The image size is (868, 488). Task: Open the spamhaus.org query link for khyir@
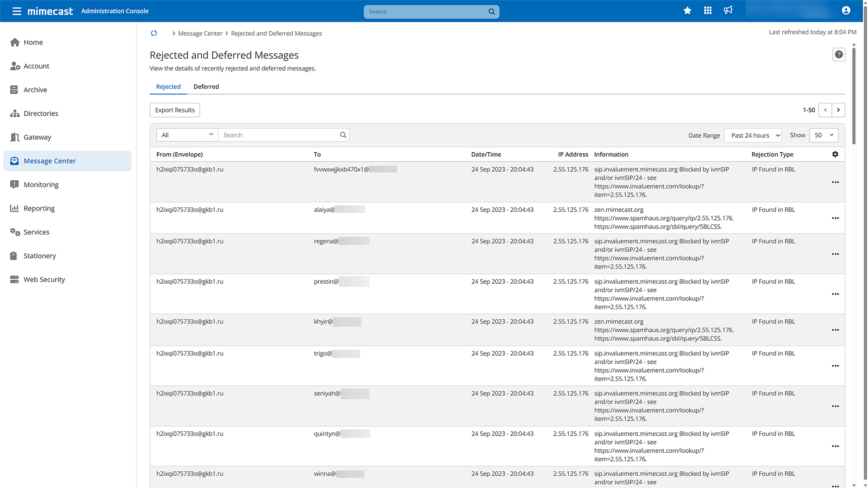tap(663, 330)
